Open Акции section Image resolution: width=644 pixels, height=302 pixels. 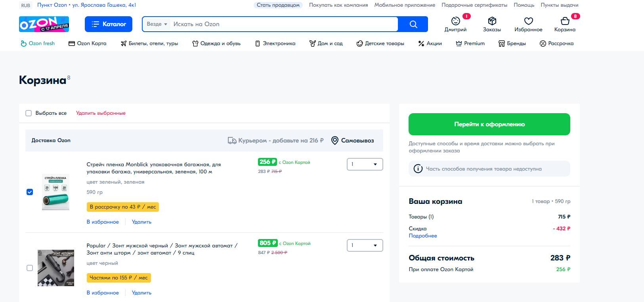430,44
